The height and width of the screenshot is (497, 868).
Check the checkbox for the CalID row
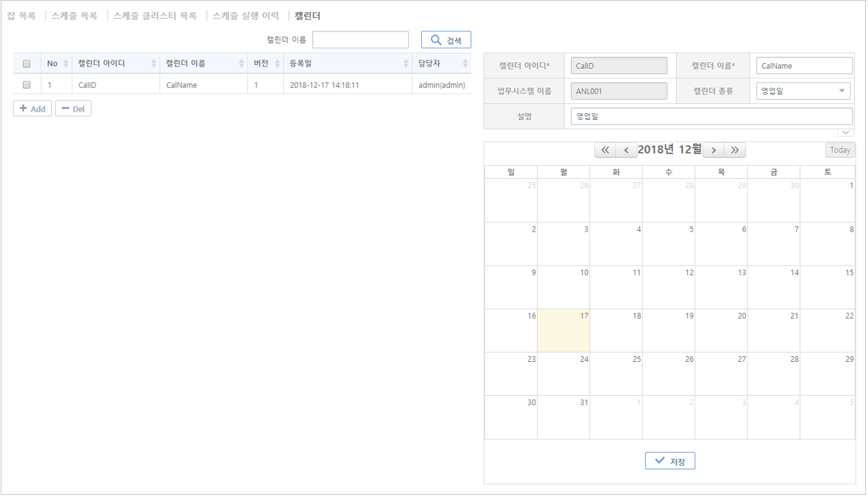coord(27,85)
